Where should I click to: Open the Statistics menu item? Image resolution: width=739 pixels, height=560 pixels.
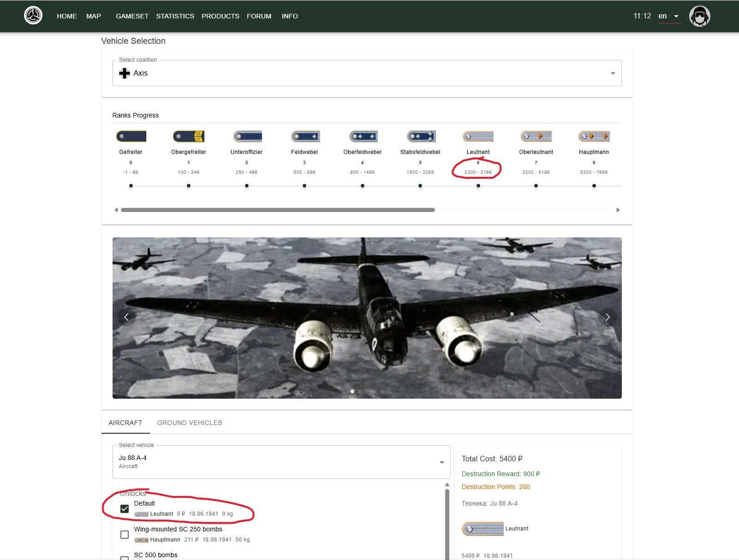[175, 16]
